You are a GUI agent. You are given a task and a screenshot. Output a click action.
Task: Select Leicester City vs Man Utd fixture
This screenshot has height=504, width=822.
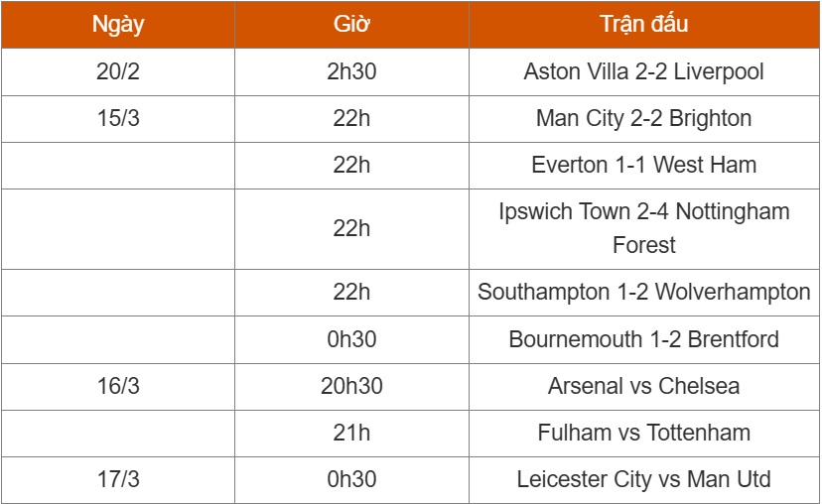[x=644, y=480]
